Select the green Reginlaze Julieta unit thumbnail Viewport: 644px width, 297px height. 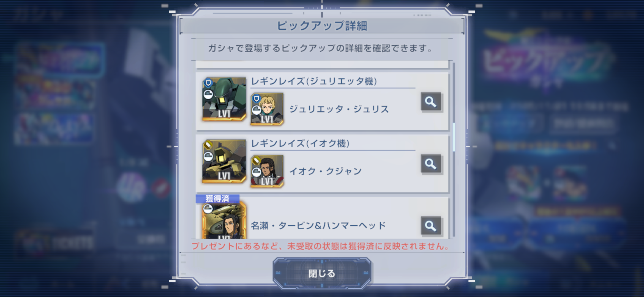pyautogui.click(x=224, y=99)
